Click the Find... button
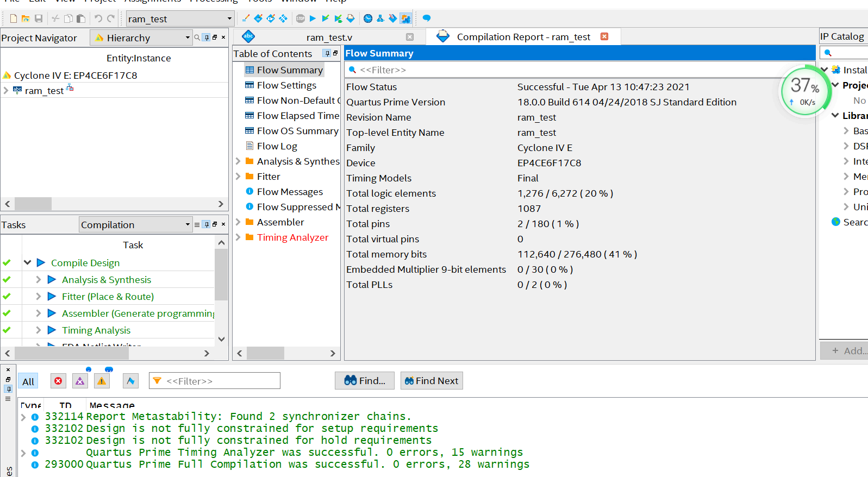The height and width of the screenshot is (477, 868). pos(365,380)
